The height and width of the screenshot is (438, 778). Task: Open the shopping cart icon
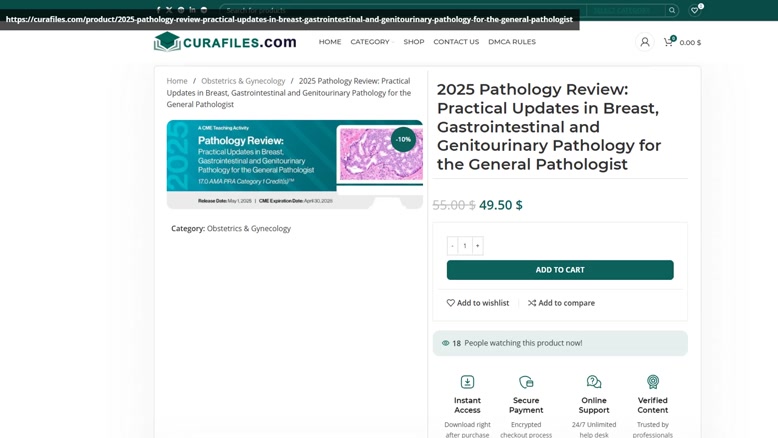669,42
